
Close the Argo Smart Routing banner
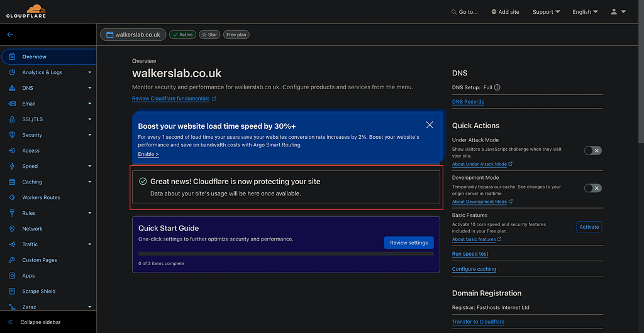[430, 125]
